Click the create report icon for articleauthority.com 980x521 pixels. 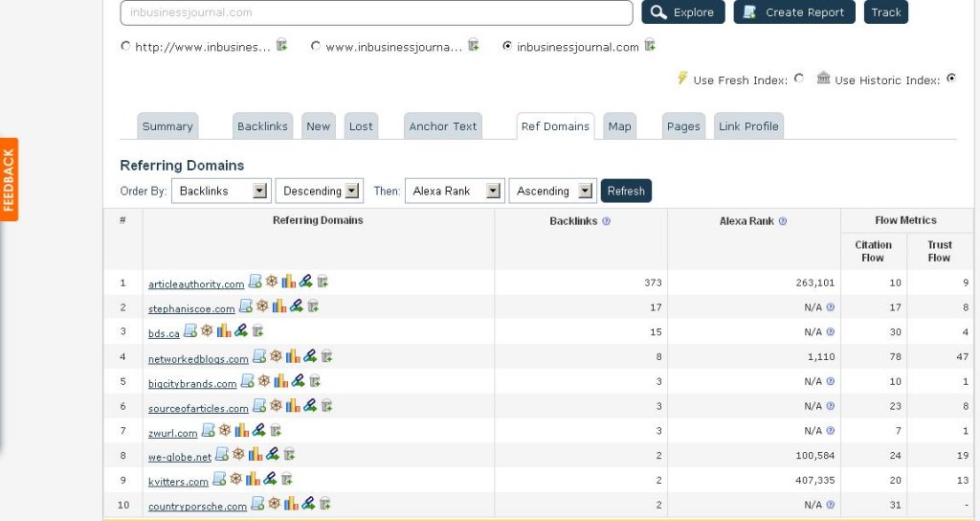coord(256,282)
